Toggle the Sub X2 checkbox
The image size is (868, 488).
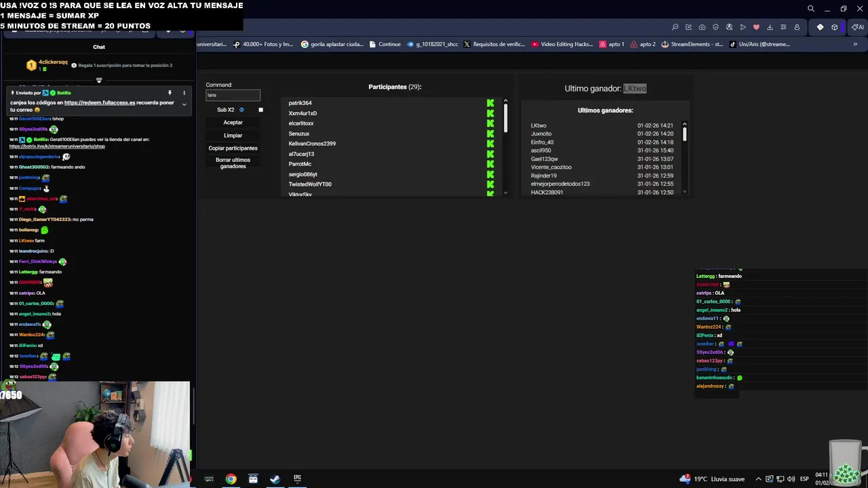click(x=260, y=110)
